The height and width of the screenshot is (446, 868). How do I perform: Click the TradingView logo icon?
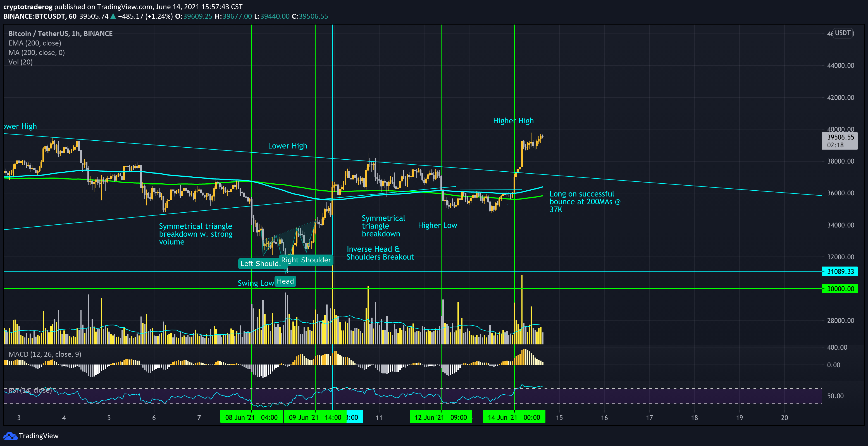[x=10, y=436]
